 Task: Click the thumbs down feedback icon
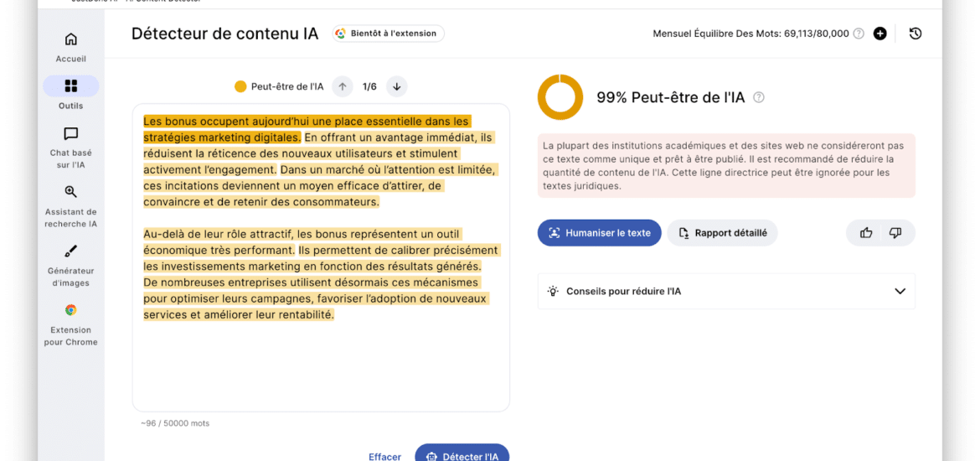pos(895,233)
